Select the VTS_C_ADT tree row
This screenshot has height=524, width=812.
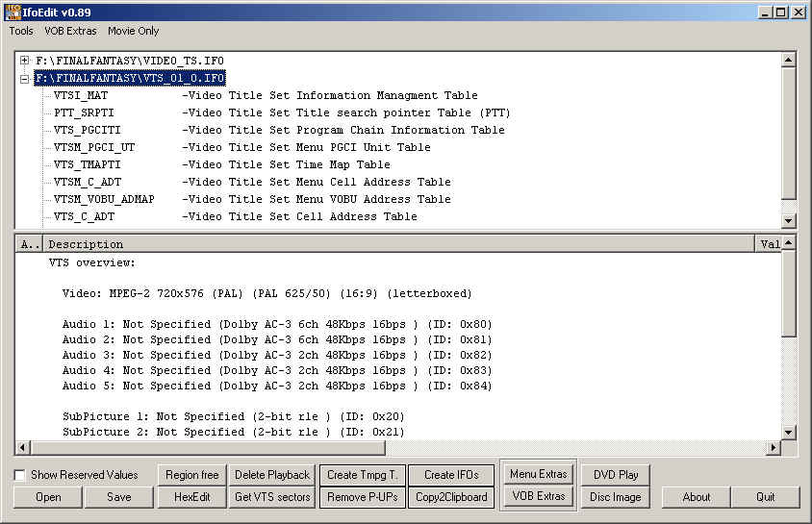[235, 216]
